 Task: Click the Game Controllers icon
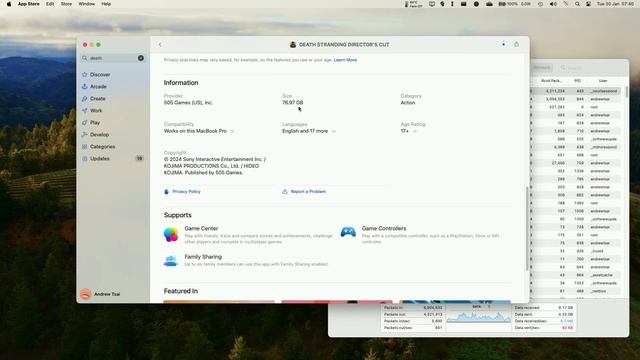coord(348,232)
